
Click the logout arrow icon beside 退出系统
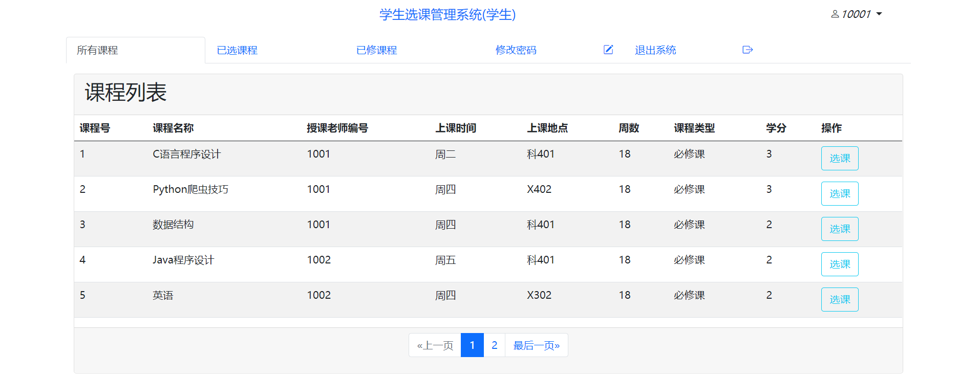(748, 50)
